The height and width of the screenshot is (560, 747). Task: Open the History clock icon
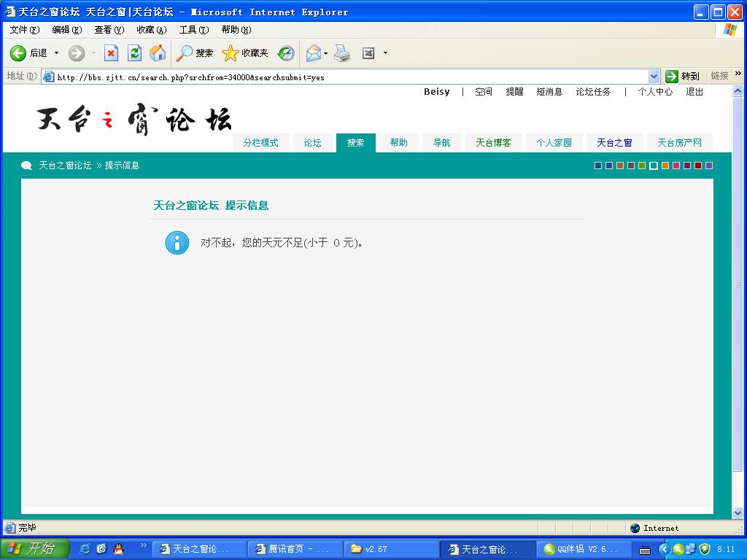[286, 53]
